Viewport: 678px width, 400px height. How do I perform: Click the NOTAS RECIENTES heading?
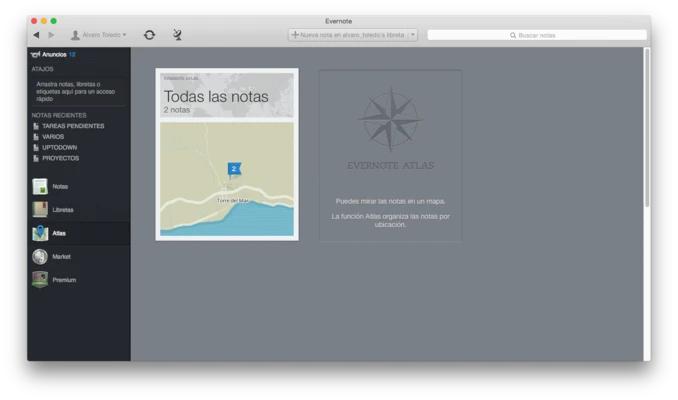tap(59, 115)
